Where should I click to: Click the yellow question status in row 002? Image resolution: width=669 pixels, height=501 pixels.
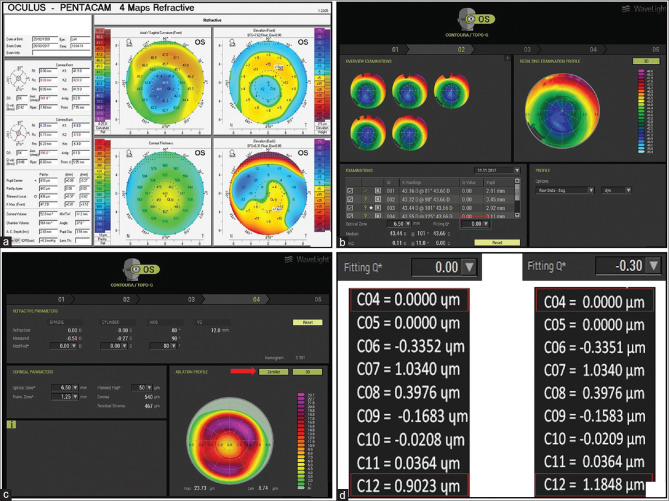(365, 199)
